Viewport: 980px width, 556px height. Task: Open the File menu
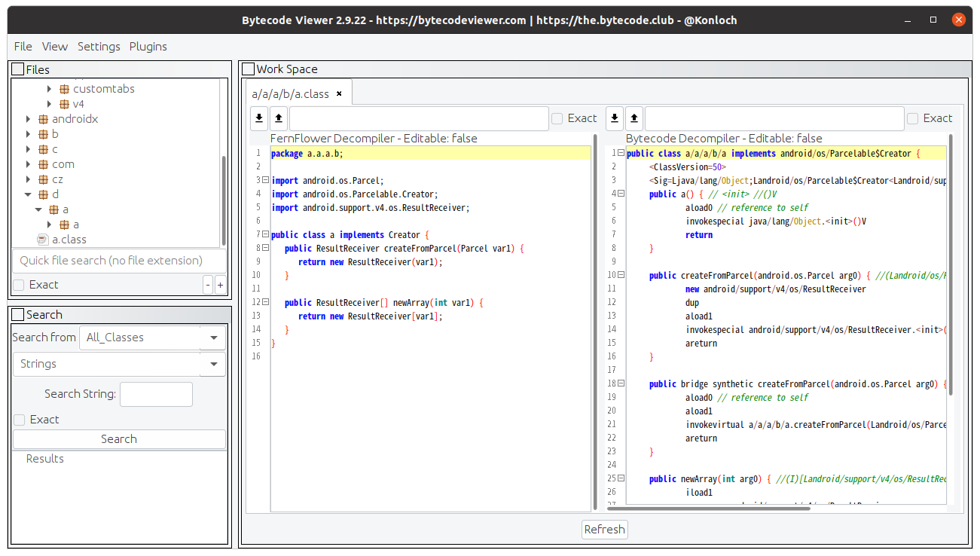pyautogui.click(x=23, y=47)
